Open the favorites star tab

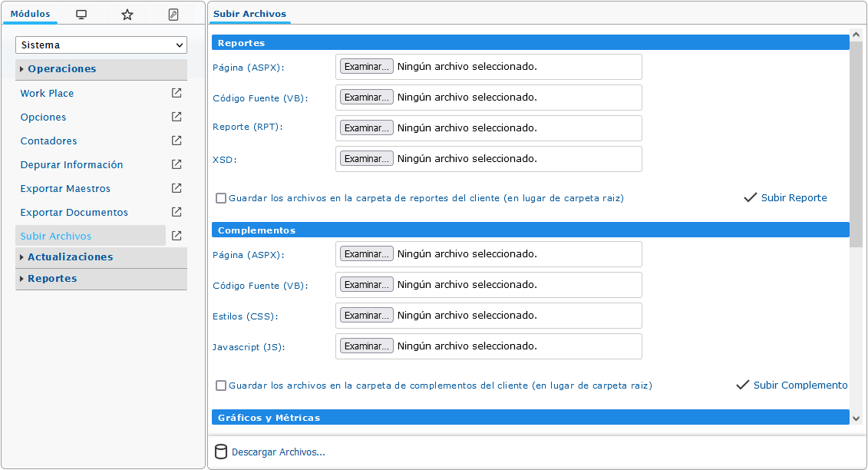127,15
